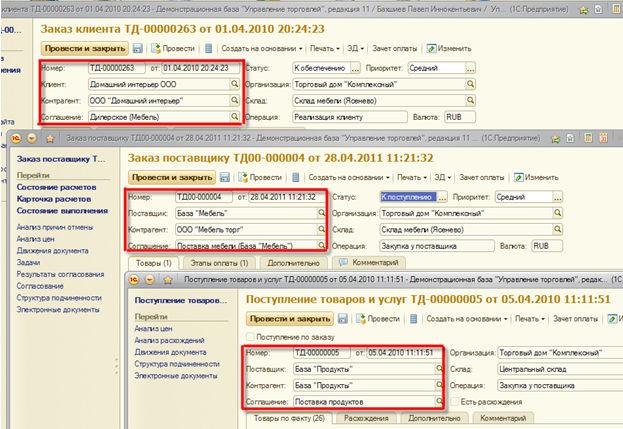Click save icon in Заказ клиента toolbar
The image size is (623, 429).
point(140,47)
